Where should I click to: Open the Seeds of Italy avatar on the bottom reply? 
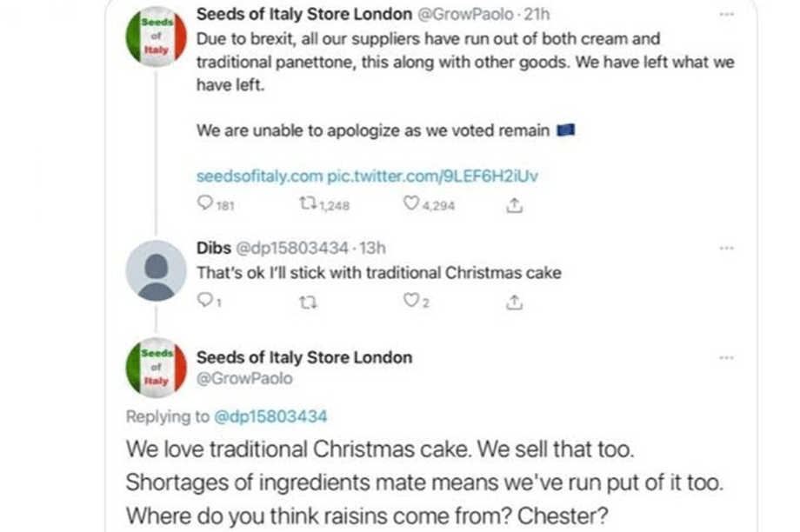(157, 368)
